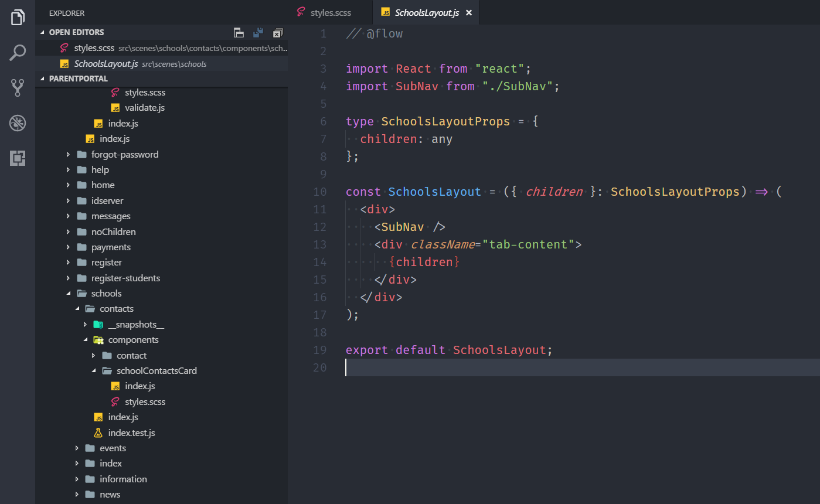Open validate.js from the file tree
This screenshot has height=504, width=820.
coord(144,108)
